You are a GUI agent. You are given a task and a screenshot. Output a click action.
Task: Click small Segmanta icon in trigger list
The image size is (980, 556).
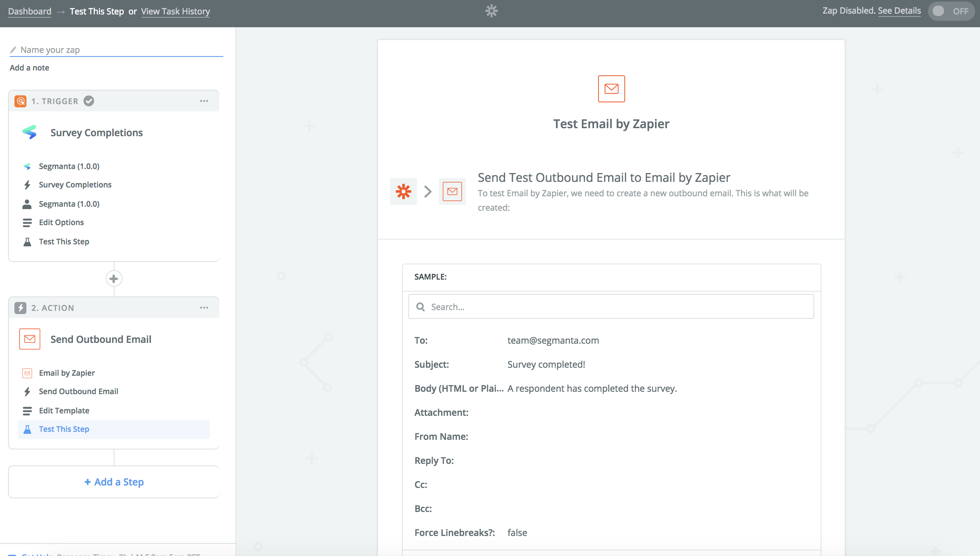(27, 166)
